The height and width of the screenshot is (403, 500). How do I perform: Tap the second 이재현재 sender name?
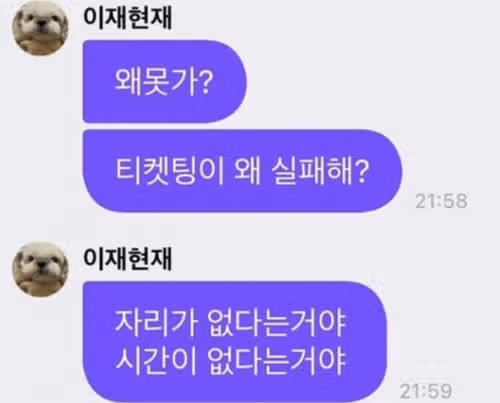128,259
